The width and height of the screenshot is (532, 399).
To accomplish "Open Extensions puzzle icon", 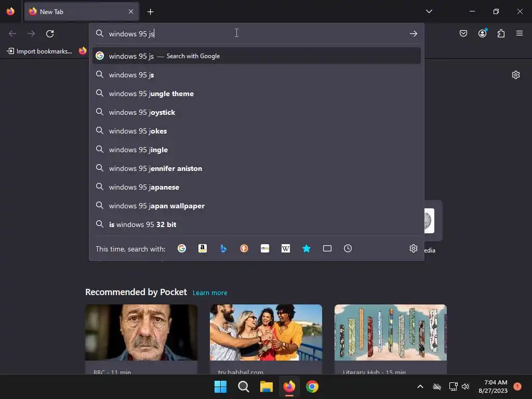I will [501, 33].
